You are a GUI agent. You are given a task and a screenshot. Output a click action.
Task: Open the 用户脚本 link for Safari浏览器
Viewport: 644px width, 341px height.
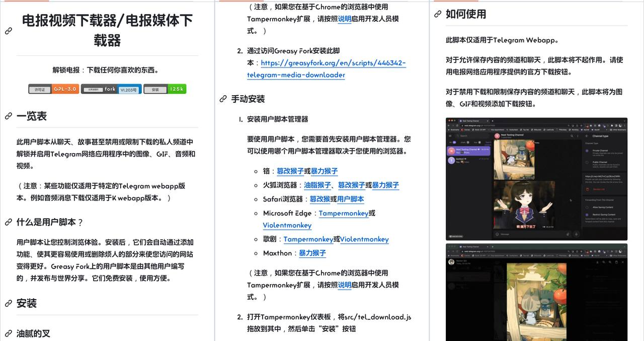(x=351, y=199)
